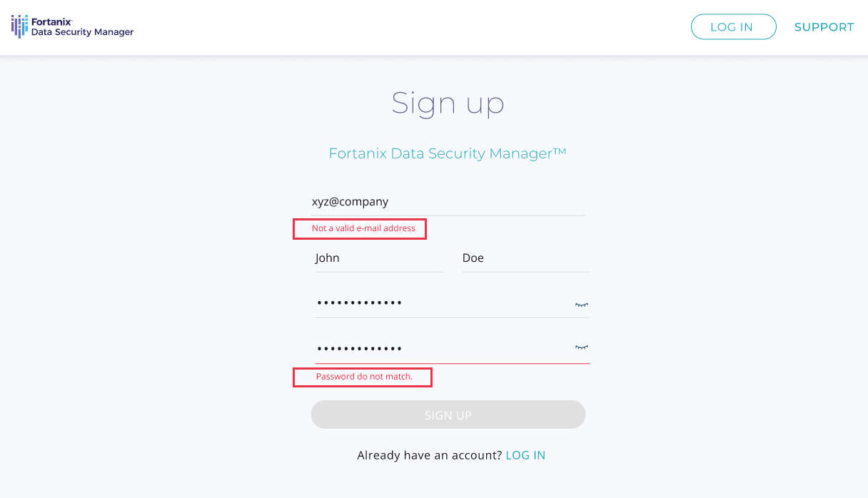The width and height of the screenshot is (868, 498).
Task: Follow the LOG IN link below the form
Action: 525,455
